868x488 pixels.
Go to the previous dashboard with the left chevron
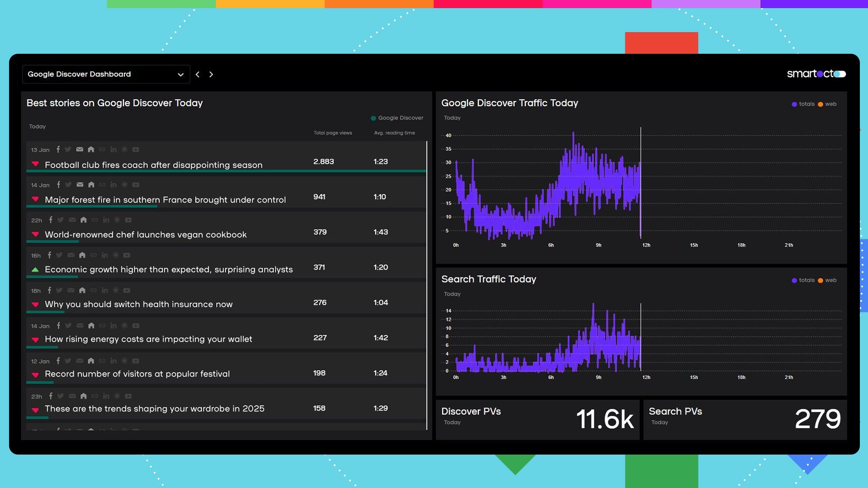pos(198,75)
